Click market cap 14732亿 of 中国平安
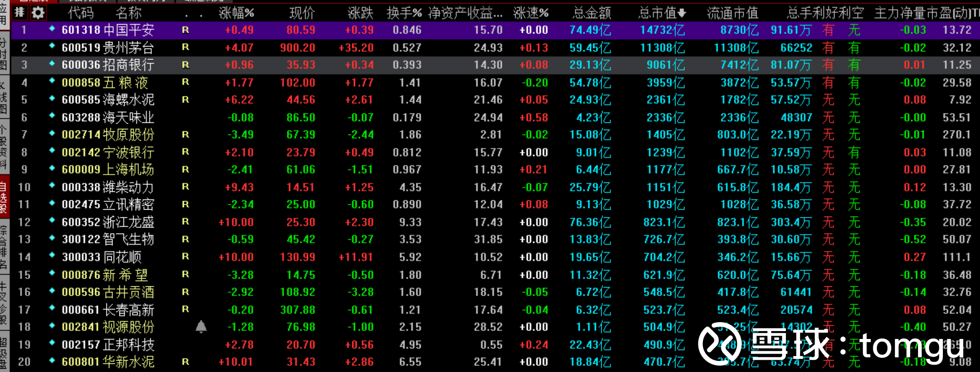This screenshot has height=372, width=980. (x=662, y=30)
